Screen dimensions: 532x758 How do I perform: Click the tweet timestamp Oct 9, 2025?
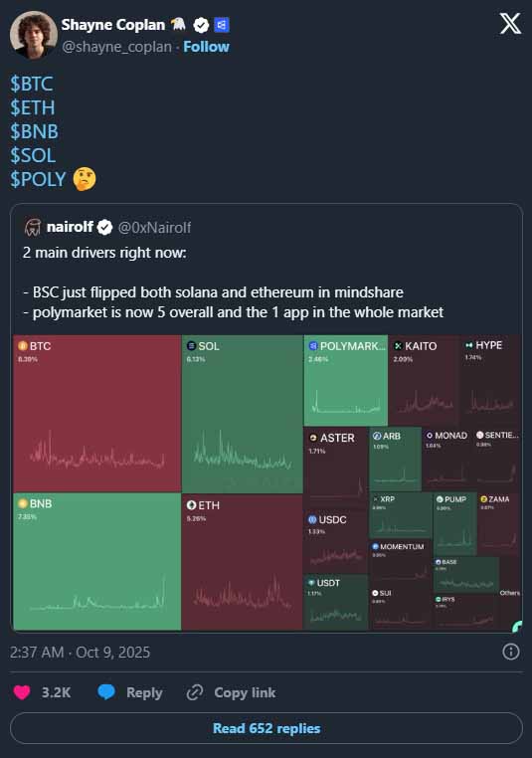80,653
